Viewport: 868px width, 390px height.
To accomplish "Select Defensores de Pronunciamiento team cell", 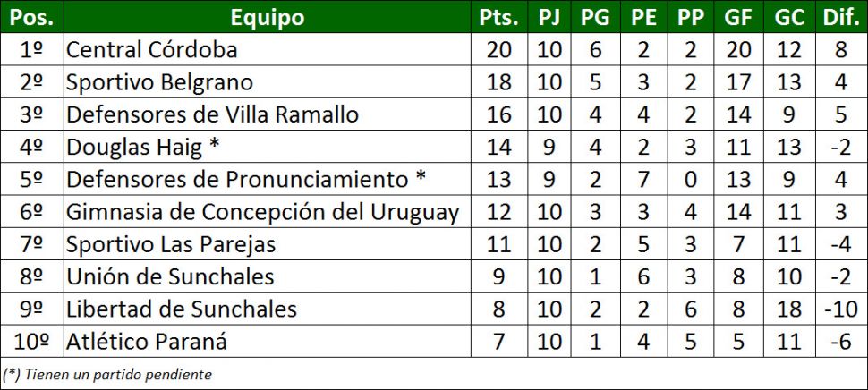I will pos(246,180).
